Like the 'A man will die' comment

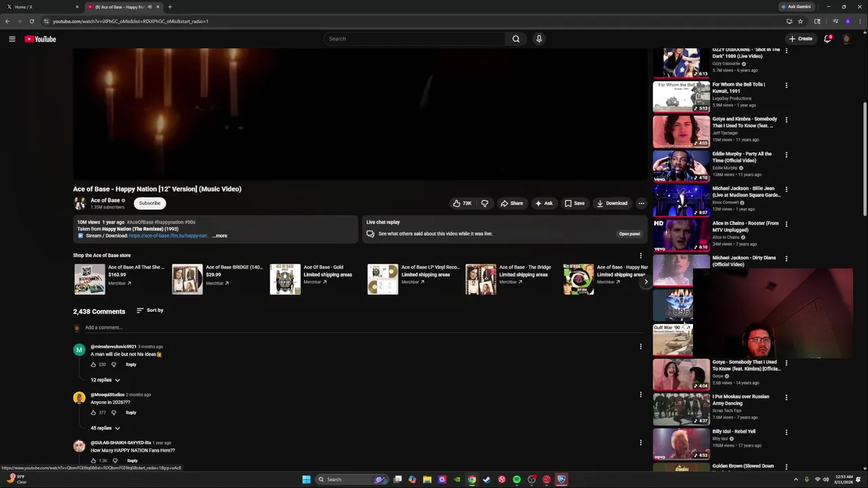click(x=94, y=365)
